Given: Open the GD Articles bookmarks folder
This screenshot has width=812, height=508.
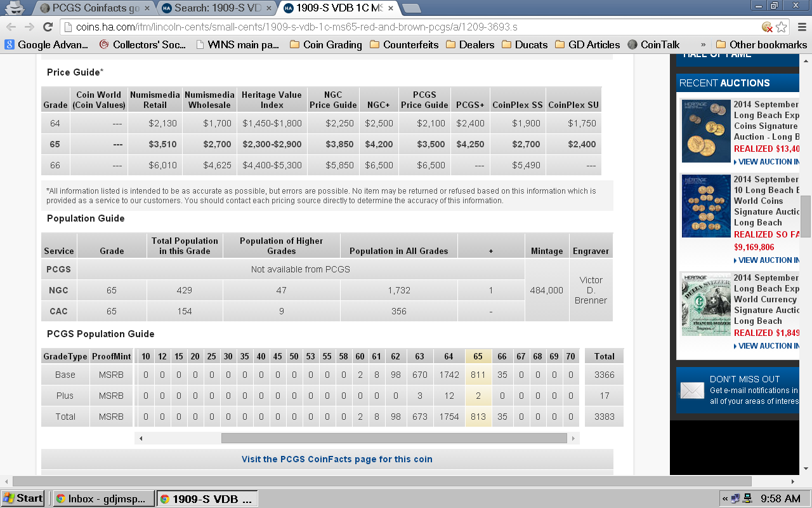Looking at the screenshot, I should [587, 44].
